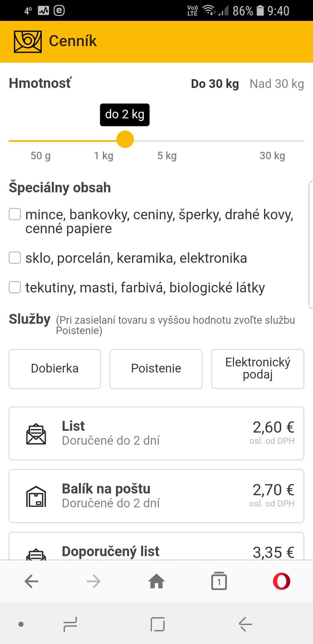Image resolution: width=313 pixels, height=644 pixels.
Task: Tap the Balík na poštu package icon
Action: pyautogui.click(x=36, y=496)
